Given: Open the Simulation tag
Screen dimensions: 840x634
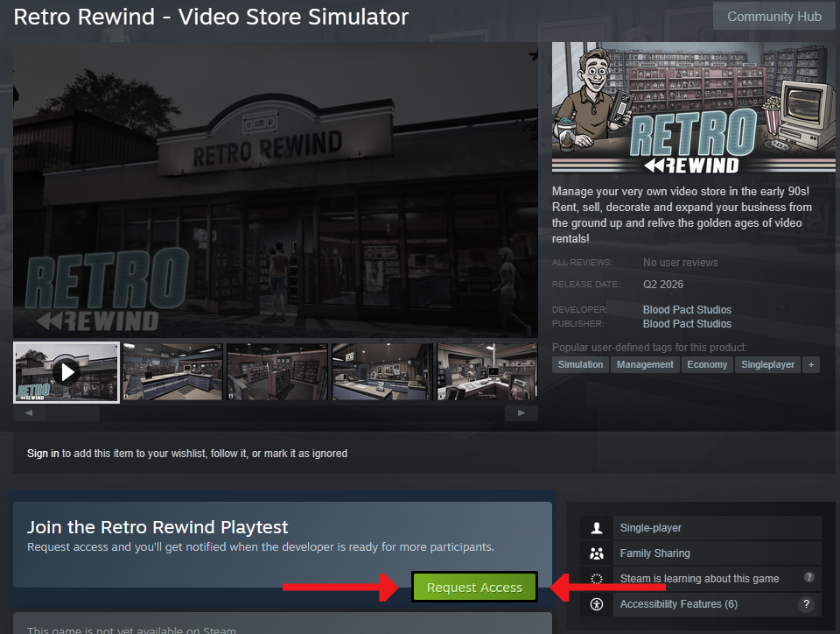Looking at the screenshot, I should (x=580, y=364).
